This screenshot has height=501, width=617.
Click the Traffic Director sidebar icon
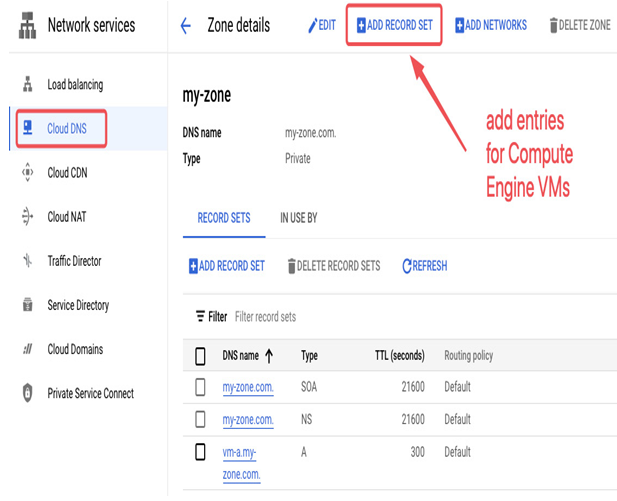28,260
